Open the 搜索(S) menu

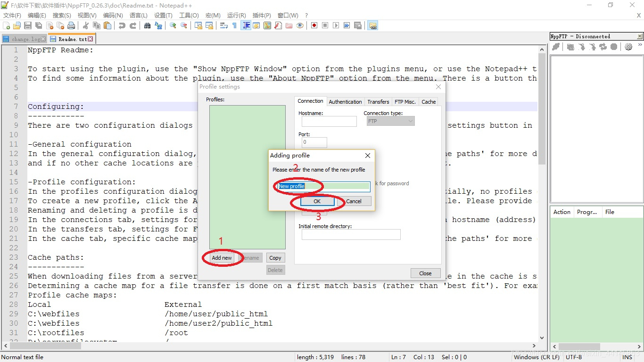coord(62,16)
